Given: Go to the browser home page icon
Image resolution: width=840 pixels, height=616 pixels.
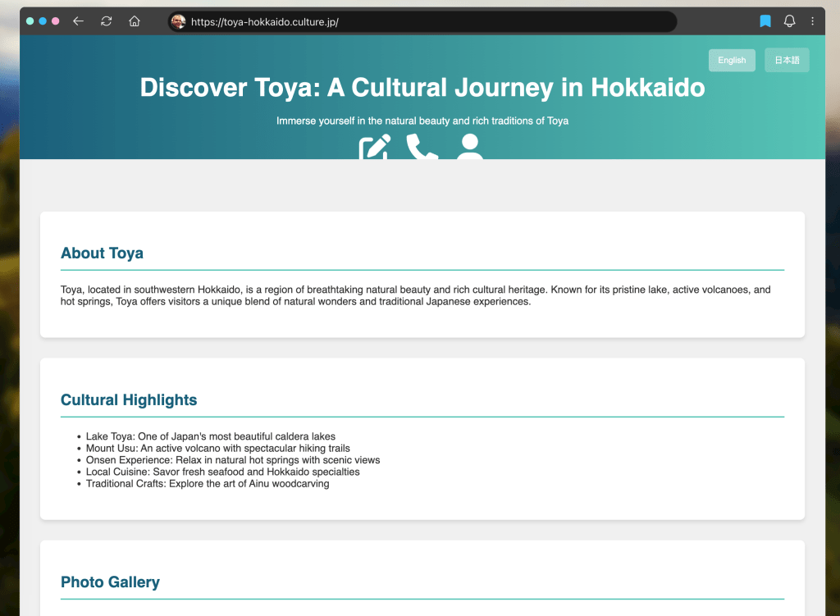Looking at the screenshot, I should click(135, 21).
